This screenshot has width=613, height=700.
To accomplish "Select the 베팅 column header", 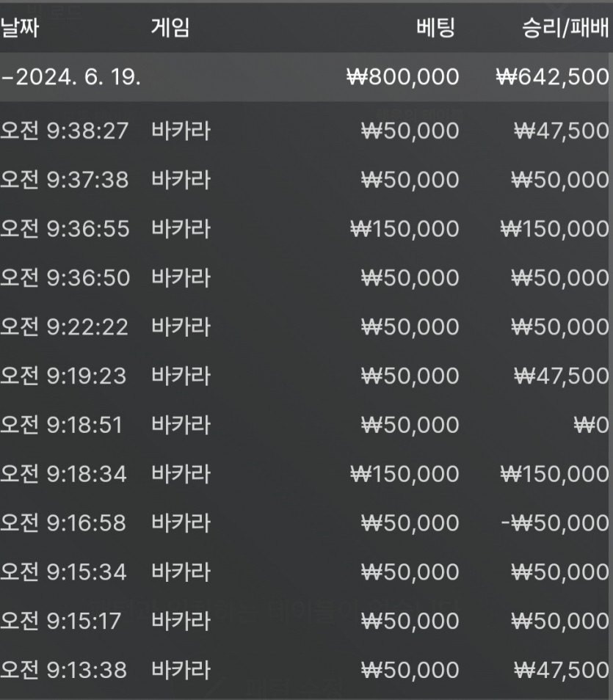I will click(x=435, y=28).
